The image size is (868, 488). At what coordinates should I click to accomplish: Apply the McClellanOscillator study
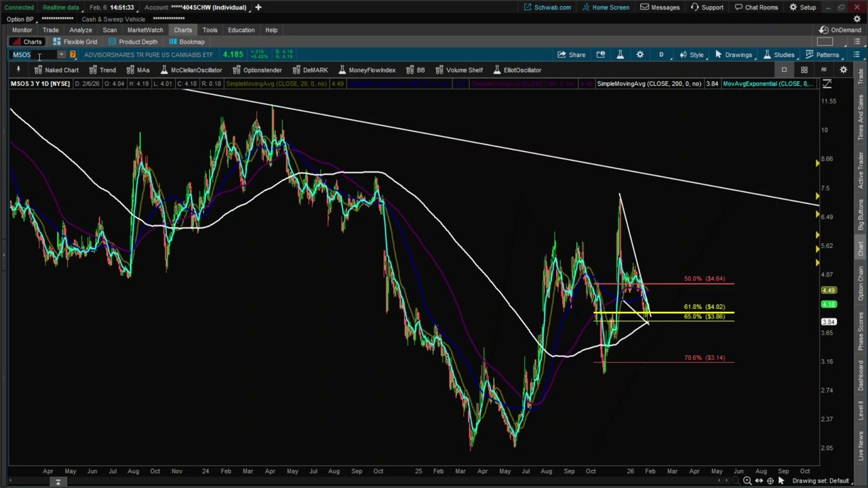pos(191,70)
